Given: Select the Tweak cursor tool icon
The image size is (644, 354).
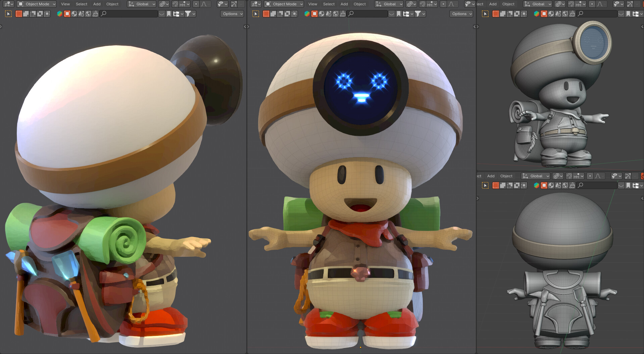Looking at the screenshot, I should pyautogui.click(x=8, y=14).
